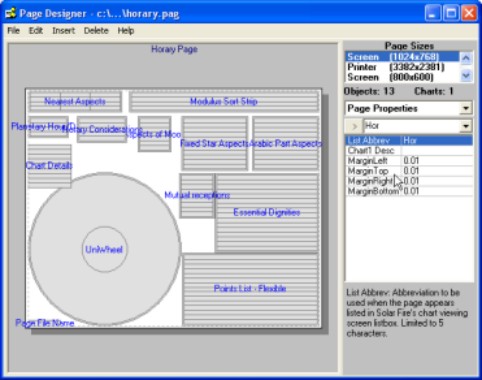Select Printer (3382x2381) page size
The width and height of the screenshot is (482, 380).
(x=402, y=67)
